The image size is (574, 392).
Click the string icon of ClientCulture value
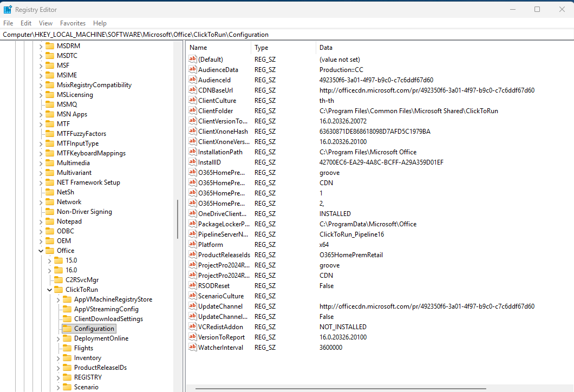point(193,100)
